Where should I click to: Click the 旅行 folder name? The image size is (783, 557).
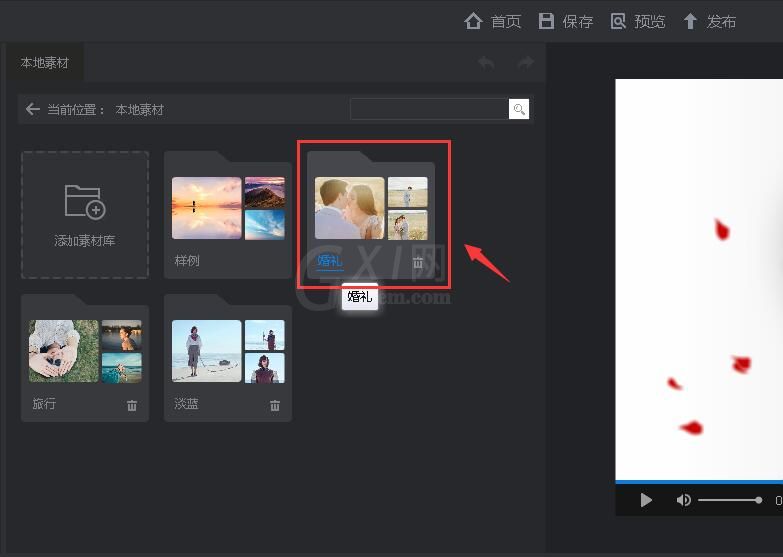[44, 404]
